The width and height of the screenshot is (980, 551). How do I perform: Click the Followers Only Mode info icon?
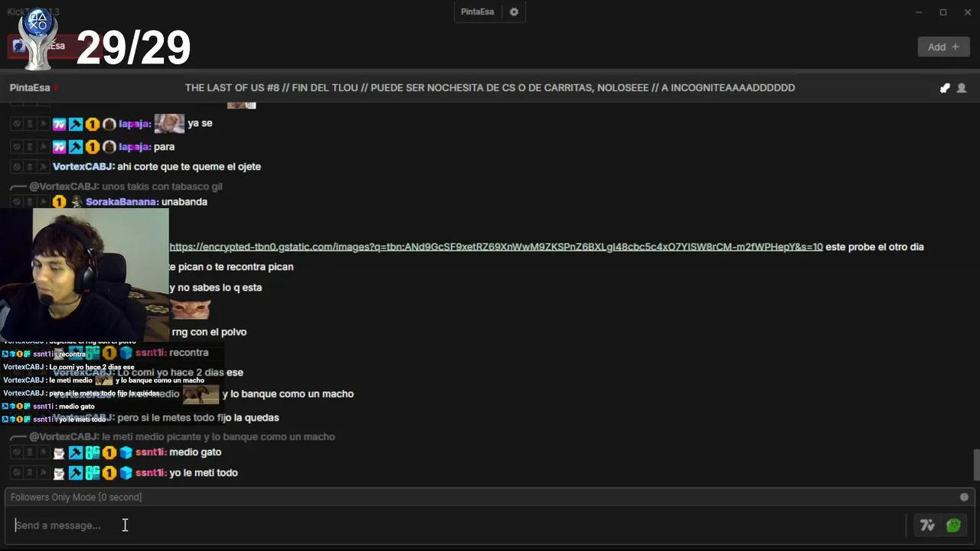pyautogui.click(x=964, y=497)
